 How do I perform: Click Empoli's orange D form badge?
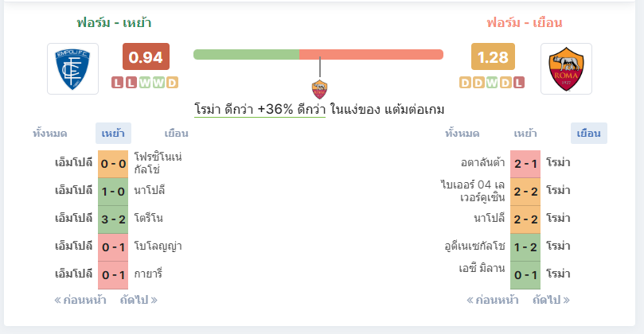172,83
